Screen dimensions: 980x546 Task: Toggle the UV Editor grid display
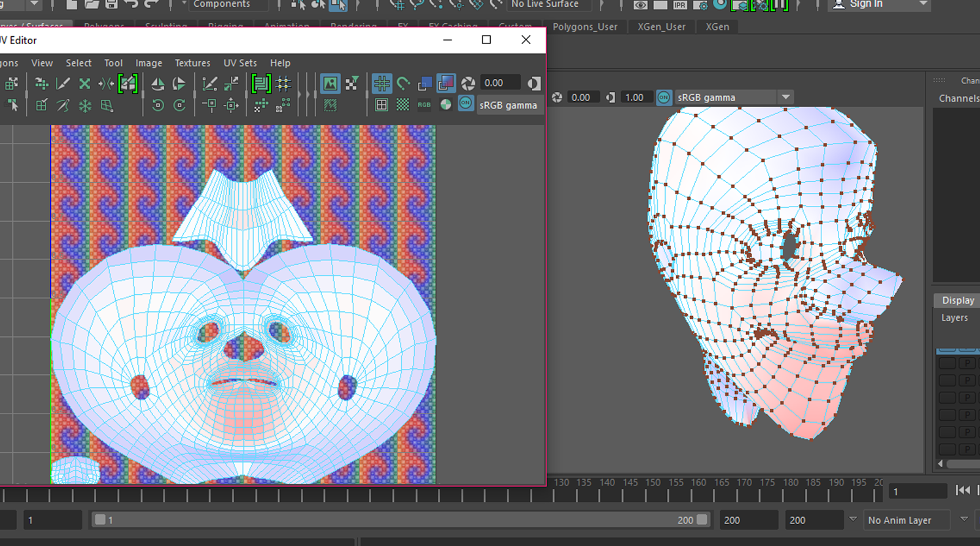[x=382, y=83]
